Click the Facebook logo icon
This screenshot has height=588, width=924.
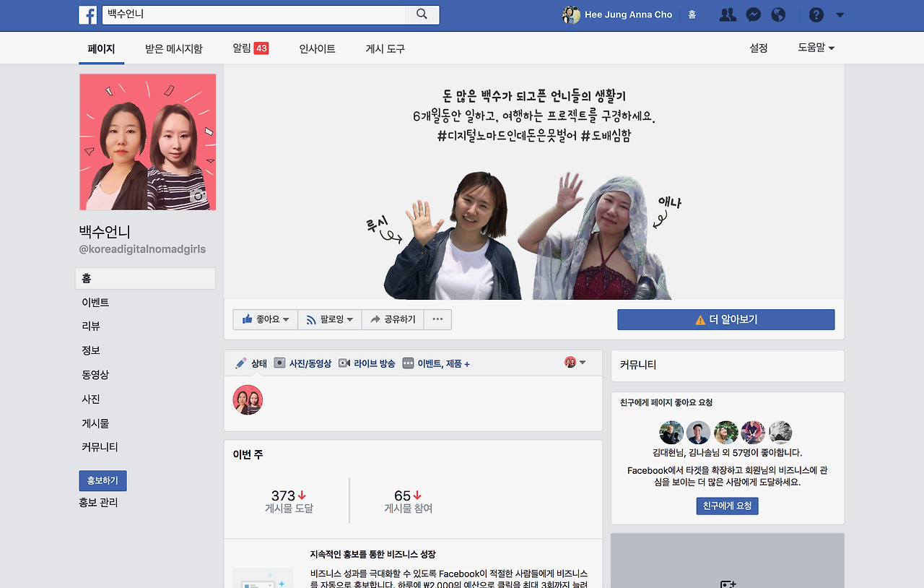point(87,14)
